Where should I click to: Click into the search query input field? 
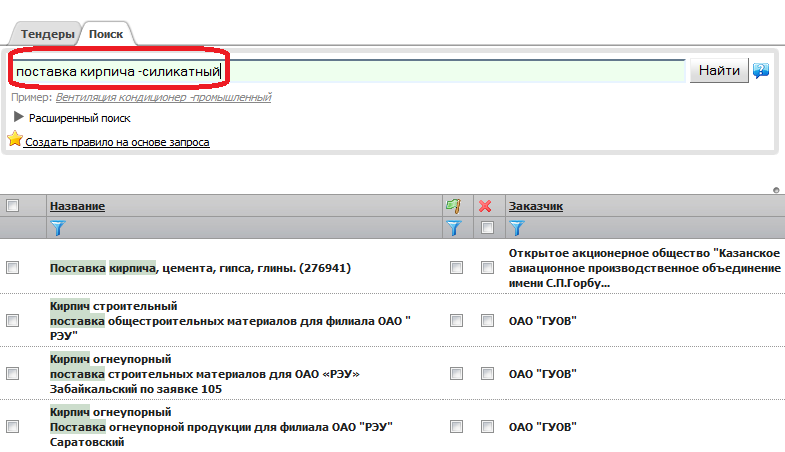pos(348,71)
